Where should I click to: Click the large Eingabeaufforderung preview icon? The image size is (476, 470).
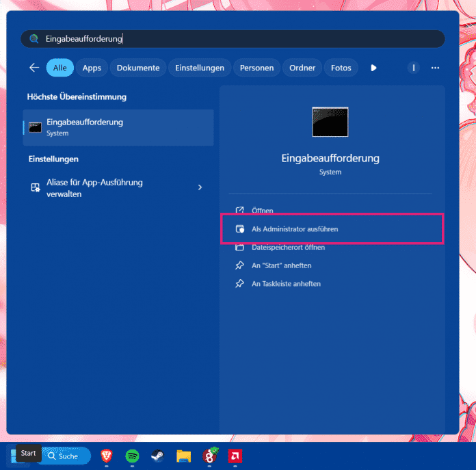point(330,122)
